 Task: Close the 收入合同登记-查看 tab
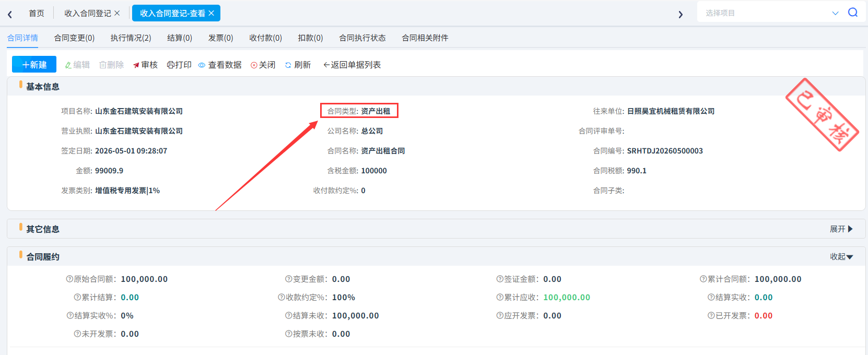tap(211, 13)
